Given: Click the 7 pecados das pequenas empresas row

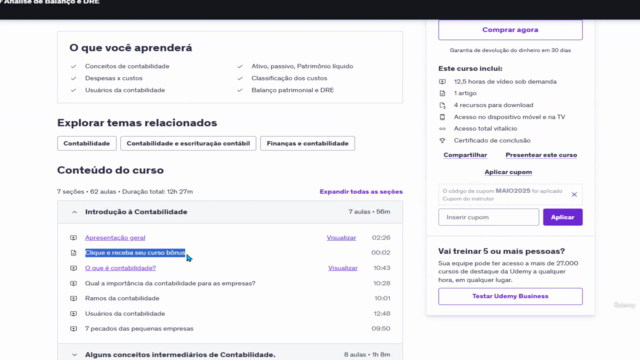Looking at the screenshot, I should pos(230,329).
